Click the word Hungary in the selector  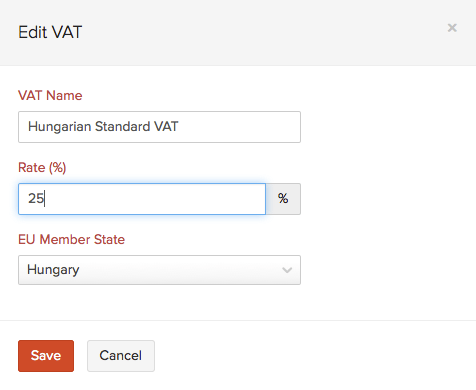pyautogui.click(x=53, y=270)
